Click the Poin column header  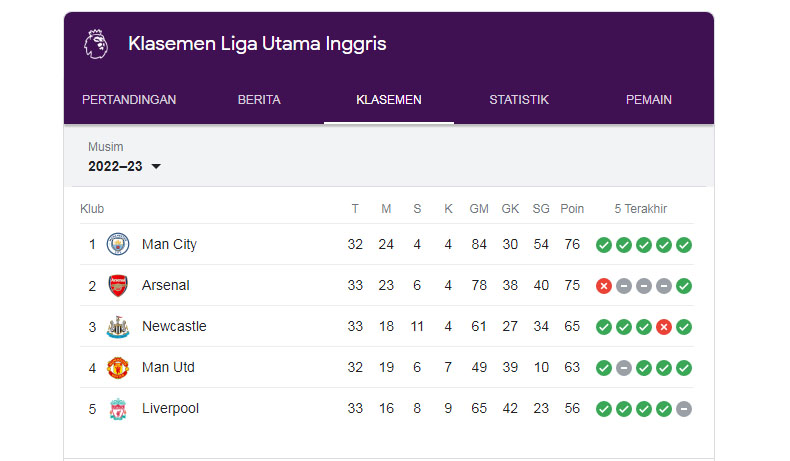[x=572, y=209]
